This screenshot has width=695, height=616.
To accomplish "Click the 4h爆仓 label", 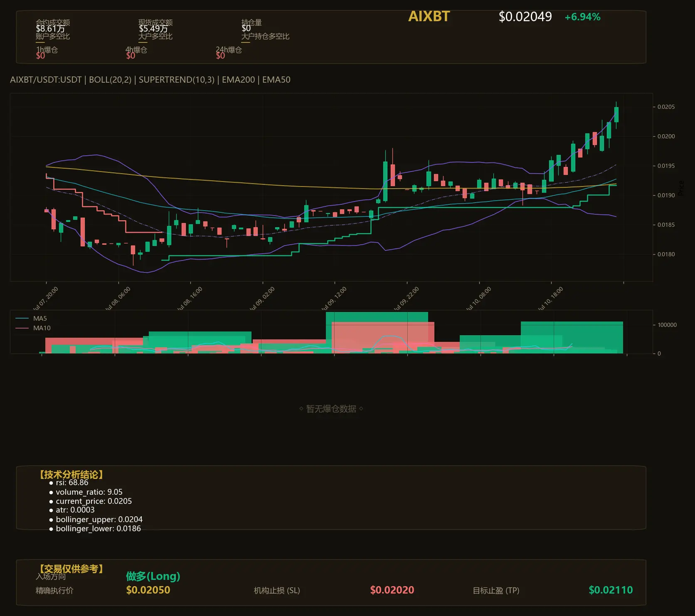I will coord(136,50).
